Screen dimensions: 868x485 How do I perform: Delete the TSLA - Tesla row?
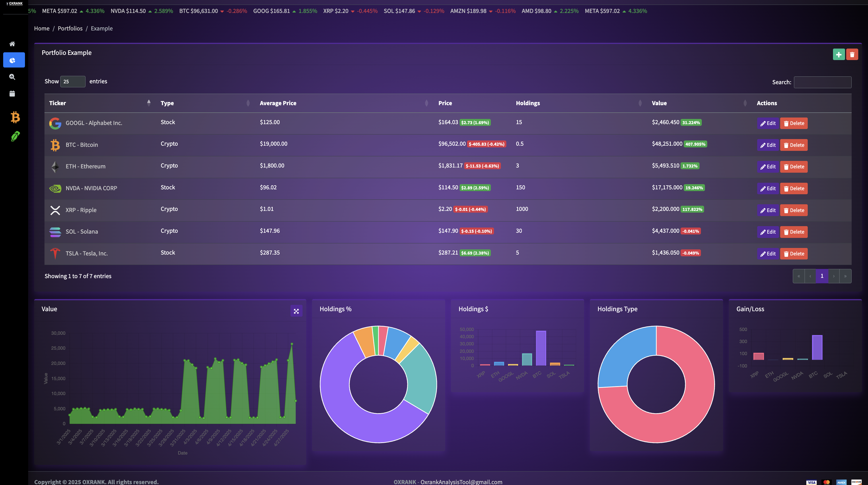[794, 254]
